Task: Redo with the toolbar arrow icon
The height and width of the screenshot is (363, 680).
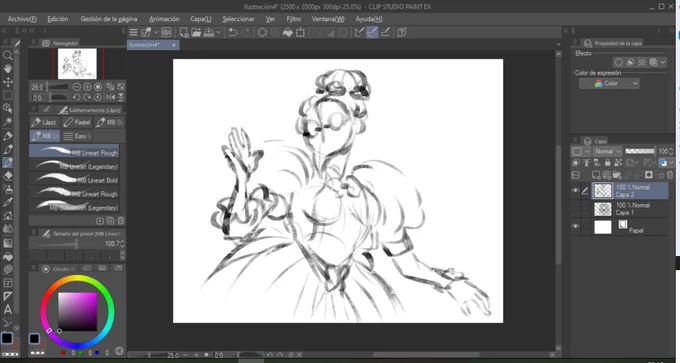Action: (245, 32)
